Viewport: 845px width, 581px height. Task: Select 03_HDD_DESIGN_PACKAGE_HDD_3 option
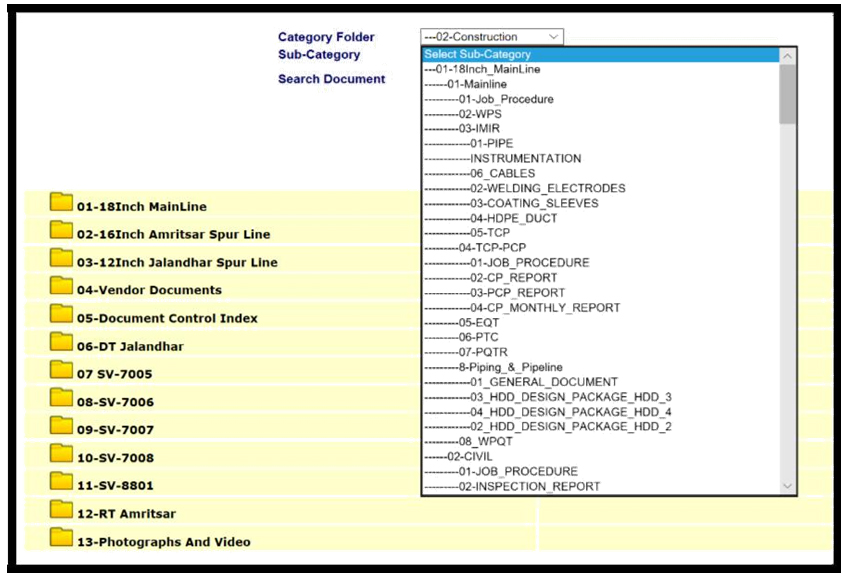coord(570,397)
